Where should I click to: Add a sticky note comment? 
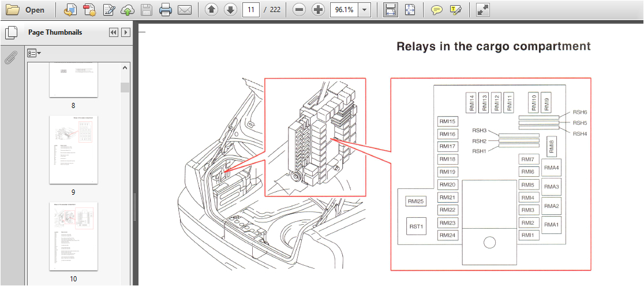[x=437, y=10]
